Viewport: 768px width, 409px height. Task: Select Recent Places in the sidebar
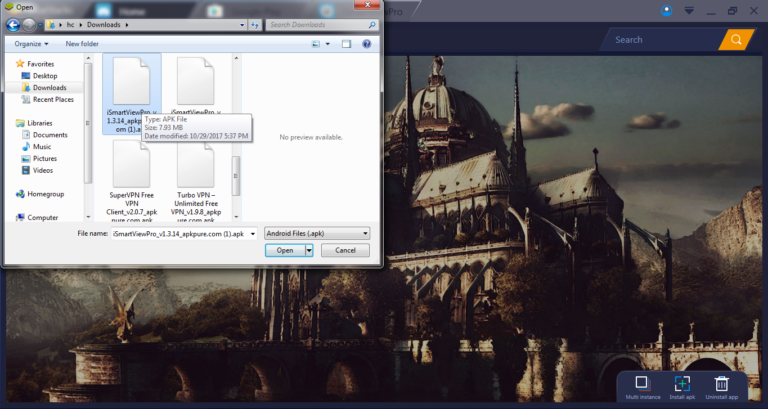(x=52, y=99)
